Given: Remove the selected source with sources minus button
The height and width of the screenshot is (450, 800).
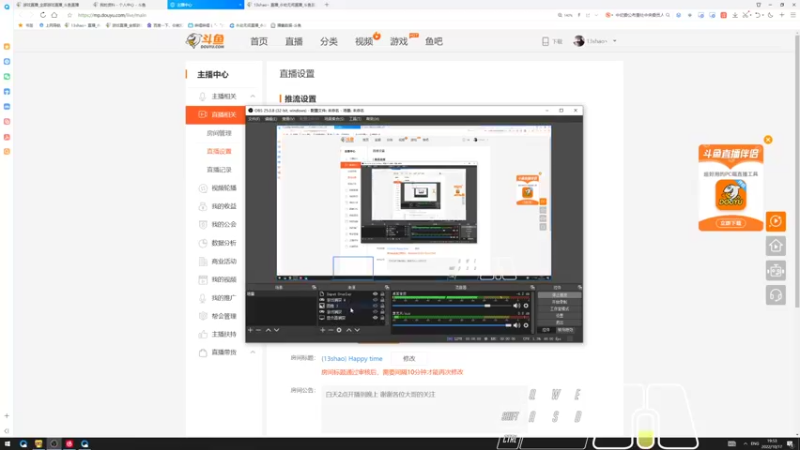Looking at the screenshot, I should pos(331,330).
